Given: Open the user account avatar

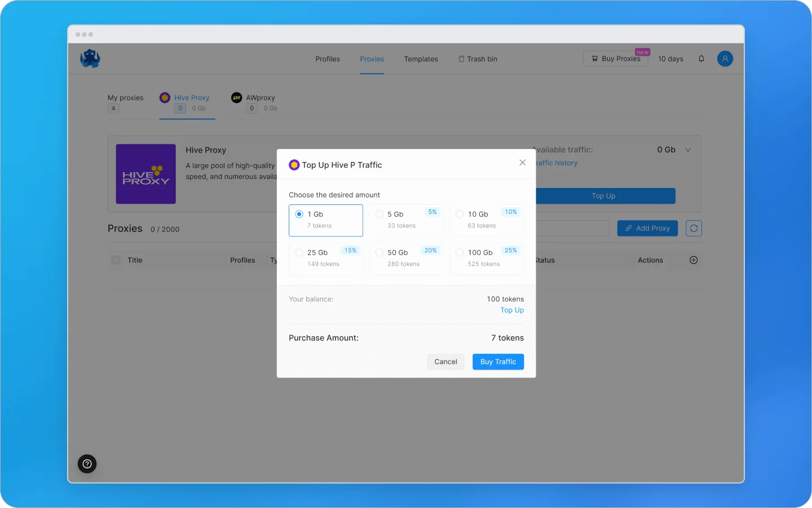Looking at the screenshot, I should pos(725,59).
